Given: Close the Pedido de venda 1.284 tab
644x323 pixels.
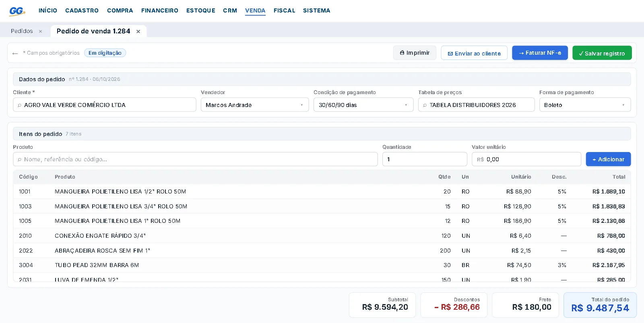Looking at the screenshot, I should pyautogui.click(x=138, y=31).
